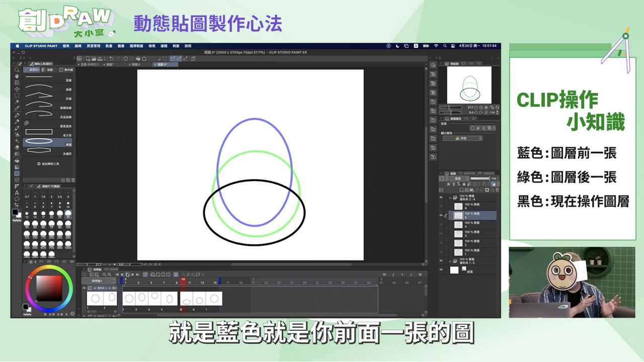Open the Apple menu
Screen dimensions: 644x362
pyautogui.click(x=18, y=46)
